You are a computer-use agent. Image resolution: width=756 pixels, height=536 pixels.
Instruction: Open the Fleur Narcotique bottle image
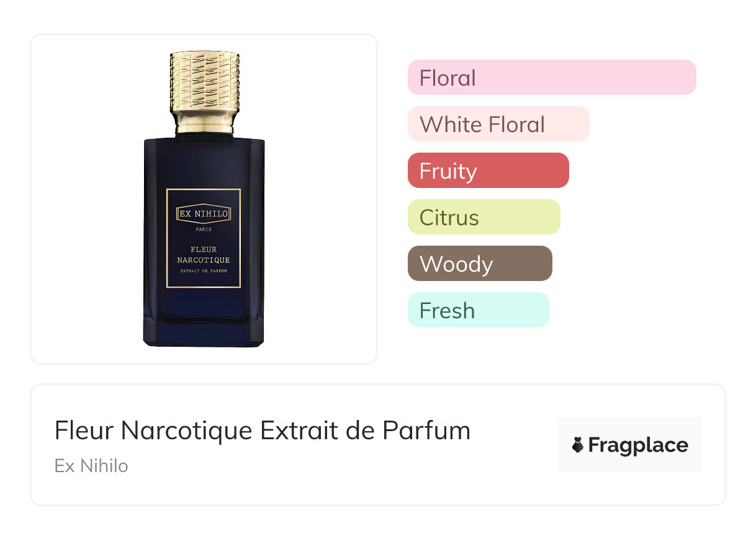(204, 199)
